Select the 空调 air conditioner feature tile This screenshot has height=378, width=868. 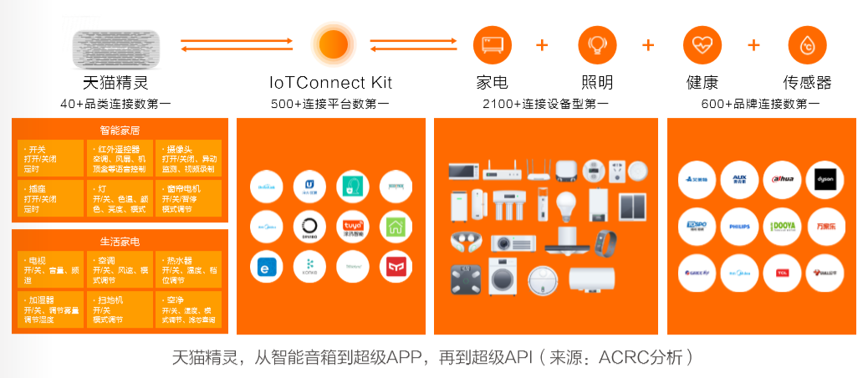(x=120, y=269)
